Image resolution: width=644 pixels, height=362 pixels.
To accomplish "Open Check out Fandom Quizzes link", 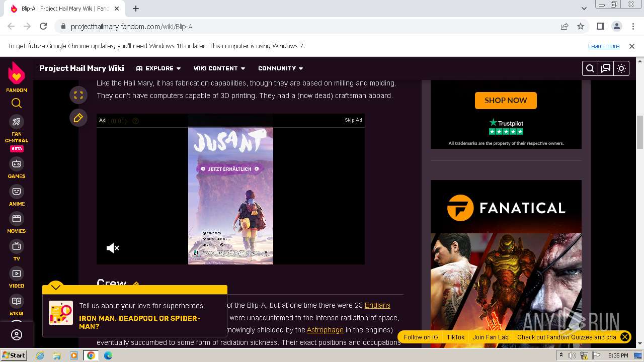I will pos(567,337).
